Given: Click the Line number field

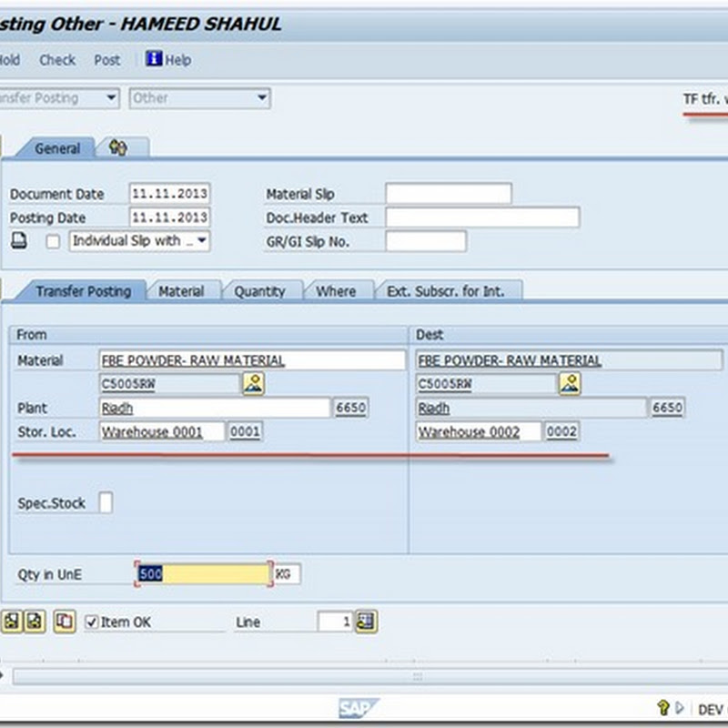Looking at the screenshot, I should (x=335, y=622).
